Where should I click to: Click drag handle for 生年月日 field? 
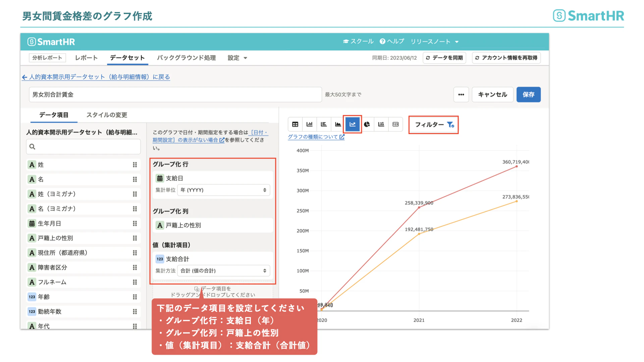tap(135, 224)
